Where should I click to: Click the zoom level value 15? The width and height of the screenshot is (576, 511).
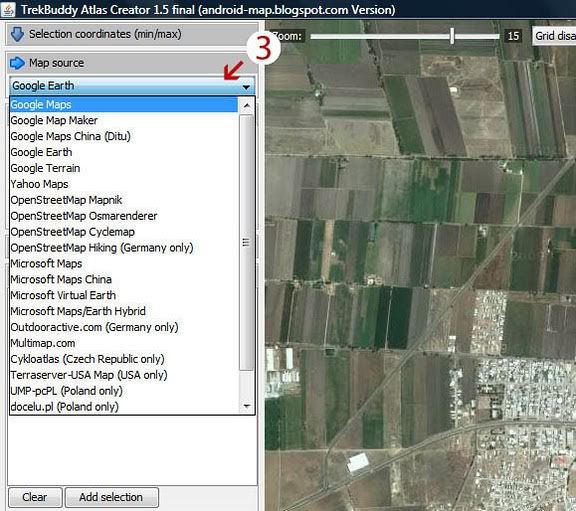coord(513,36)
